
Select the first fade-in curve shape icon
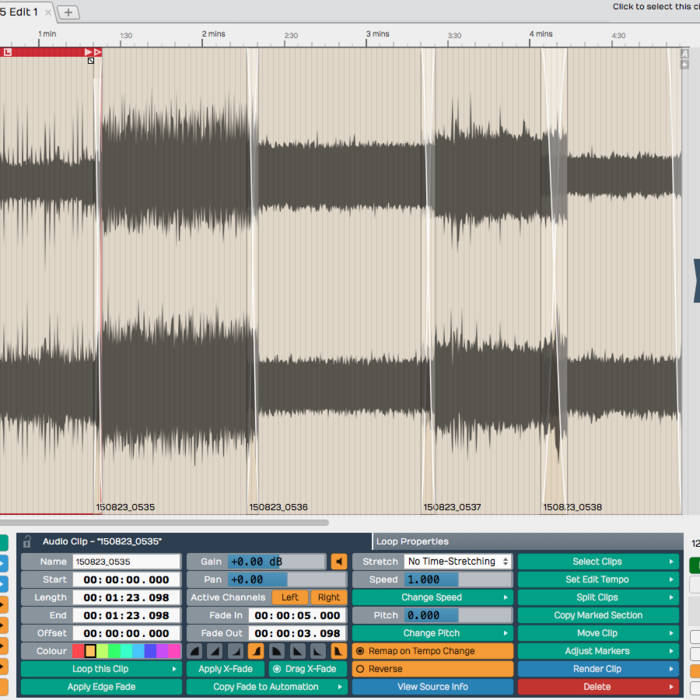[x=195, y=651]
